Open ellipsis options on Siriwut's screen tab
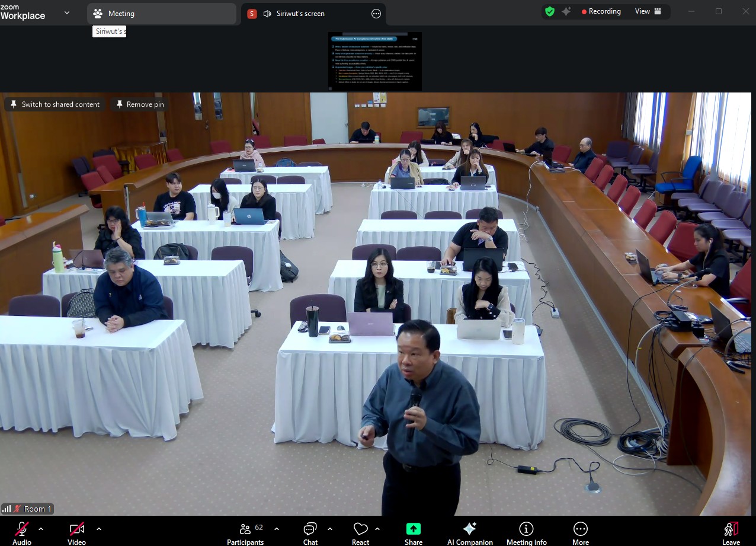The image size is (756, 546). pyautogui.click(x=376, y=14)
